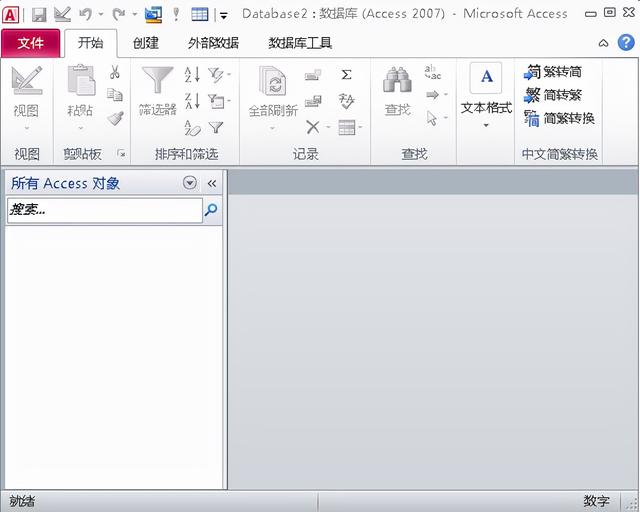Click the replace ab-ac icon
Screen dimensions: 640x512
(433, 72)
